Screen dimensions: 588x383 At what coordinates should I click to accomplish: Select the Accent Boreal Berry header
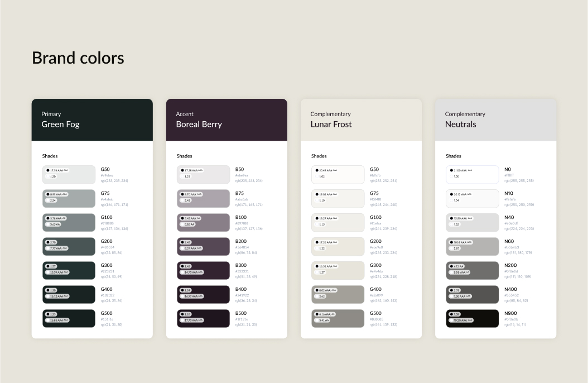(x=226, y=119)
